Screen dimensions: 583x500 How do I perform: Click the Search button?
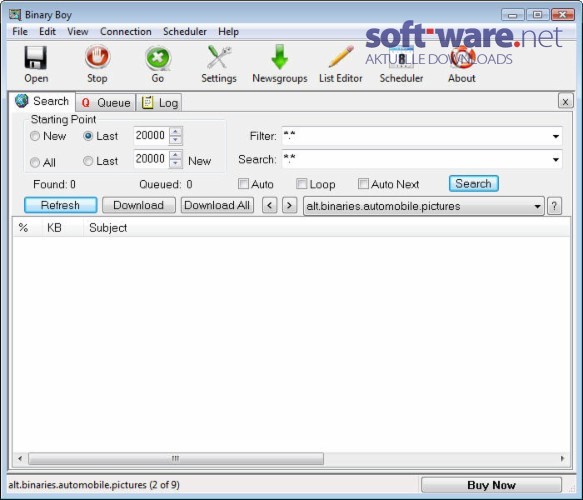pyautogui.click(x=474, y=184)
